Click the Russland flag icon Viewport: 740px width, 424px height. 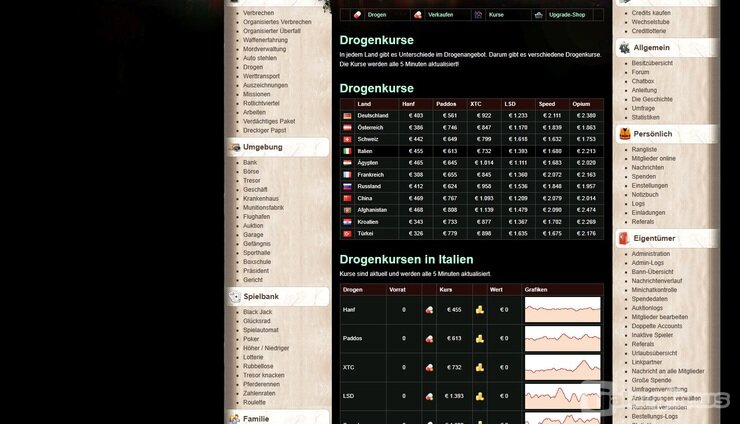(x=347, y=187)
